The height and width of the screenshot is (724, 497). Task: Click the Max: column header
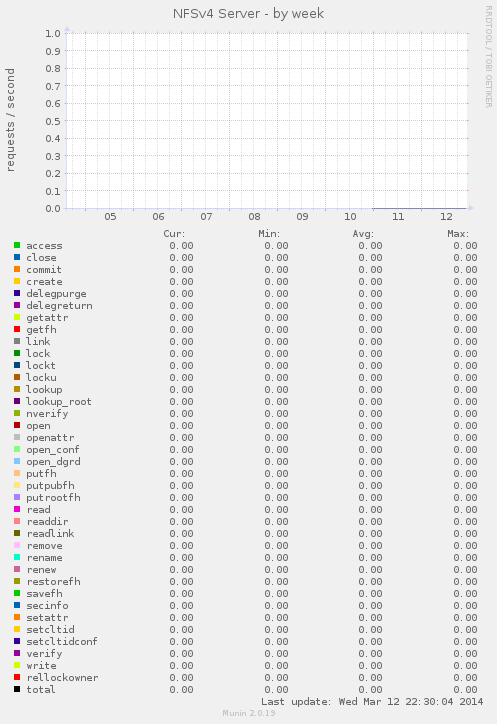tap(458, 234)
